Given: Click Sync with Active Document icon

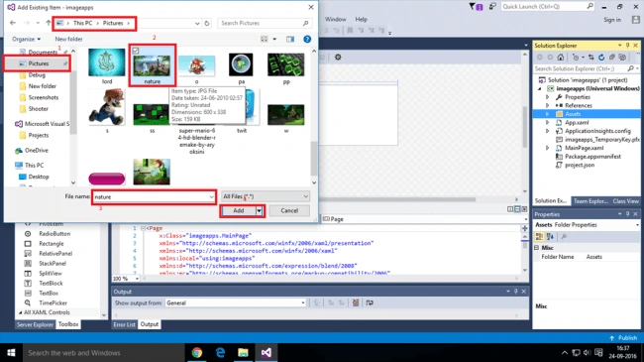Looking at the screenshot, I should 591,58.
